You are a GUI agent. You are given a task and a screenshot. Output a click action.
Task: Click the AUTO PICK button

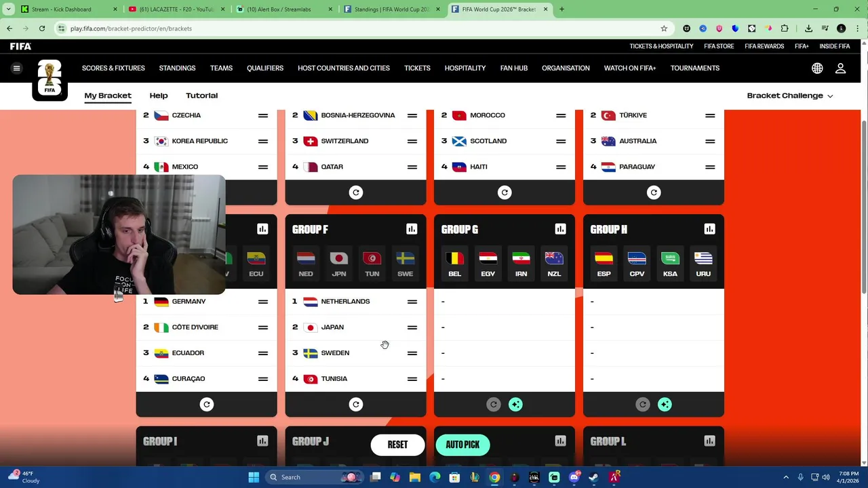(x=462, y=445)
